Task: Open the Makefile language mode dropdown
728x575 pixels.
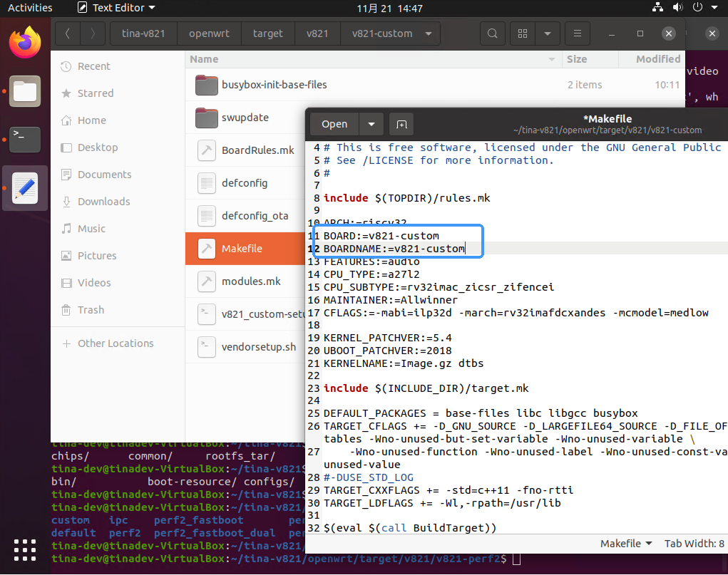Action: point(625,543)
